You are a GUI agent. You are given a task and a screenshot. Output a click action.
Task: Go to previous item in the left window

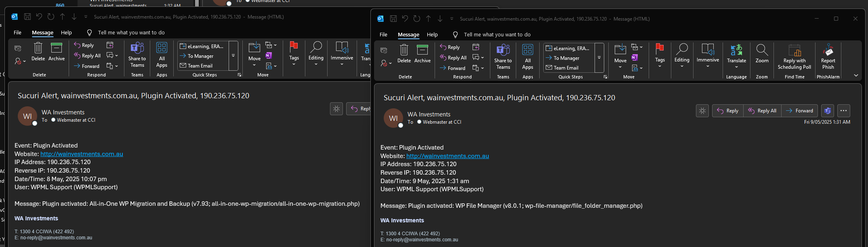tap(63, 17)
